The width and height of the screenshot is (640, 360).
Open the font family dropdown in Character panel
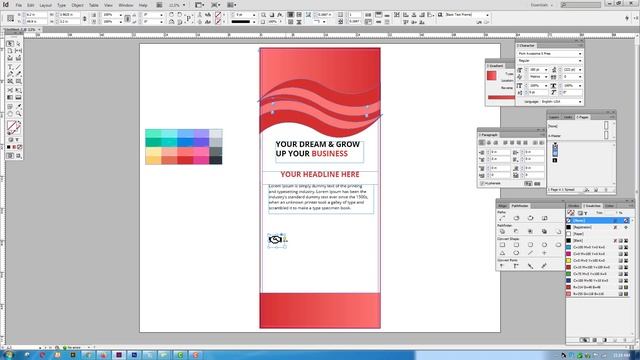tap(580, 53)
